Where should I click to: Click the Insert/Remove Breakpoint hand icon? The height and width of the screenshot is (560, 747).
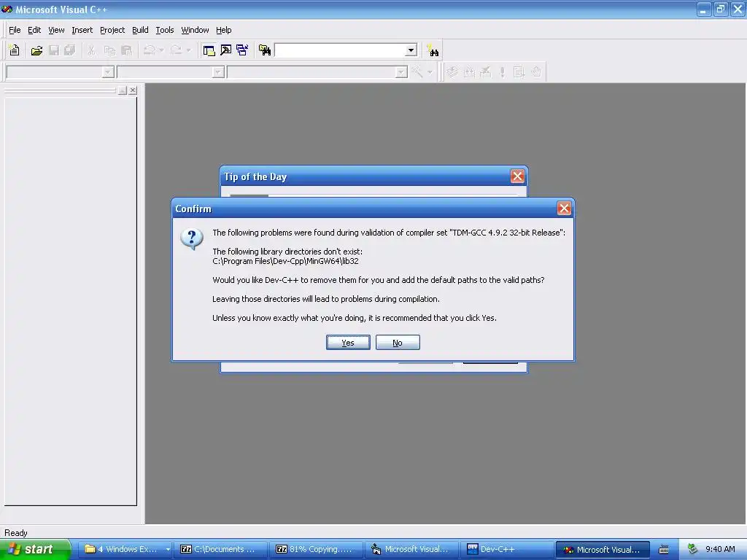536,72
